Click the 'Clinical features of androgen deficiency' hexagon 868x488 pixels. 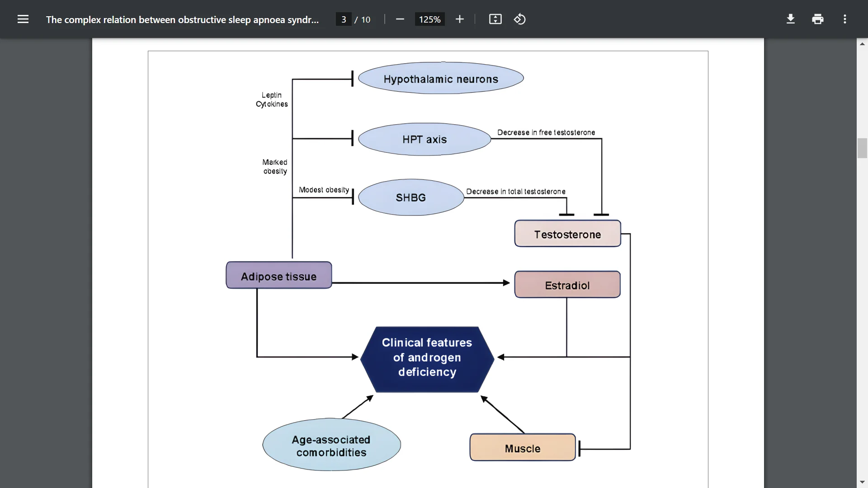(427, 359)
